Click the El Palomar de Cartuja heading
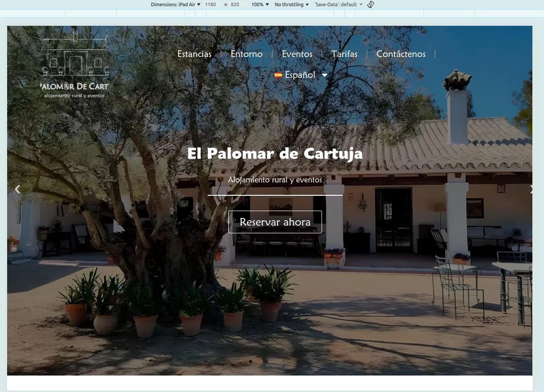Viewport: 544px width, 392px height. click(x=275, y=154)
